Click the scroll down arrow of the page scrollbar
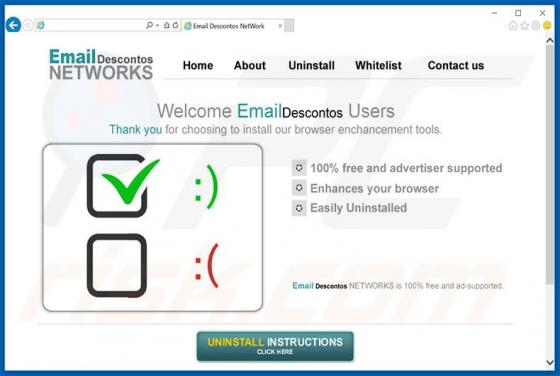The width and height of the screenshot is (560, 376). pos(550,363)
